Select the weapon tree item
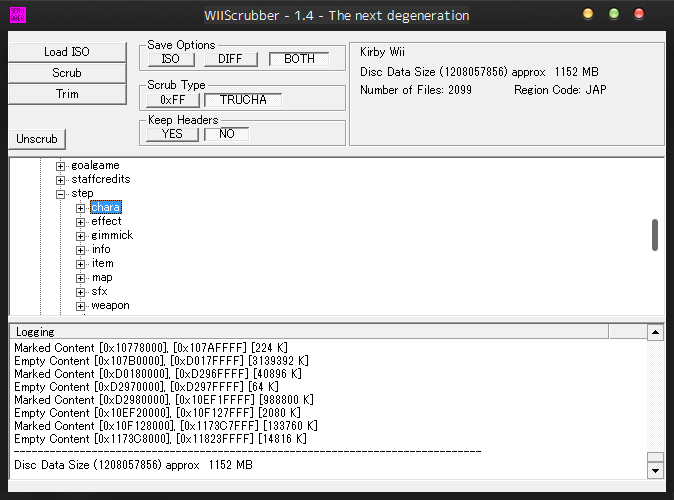Image resolution: width=674 pixels, height=500 pixels. pos(110,306)
